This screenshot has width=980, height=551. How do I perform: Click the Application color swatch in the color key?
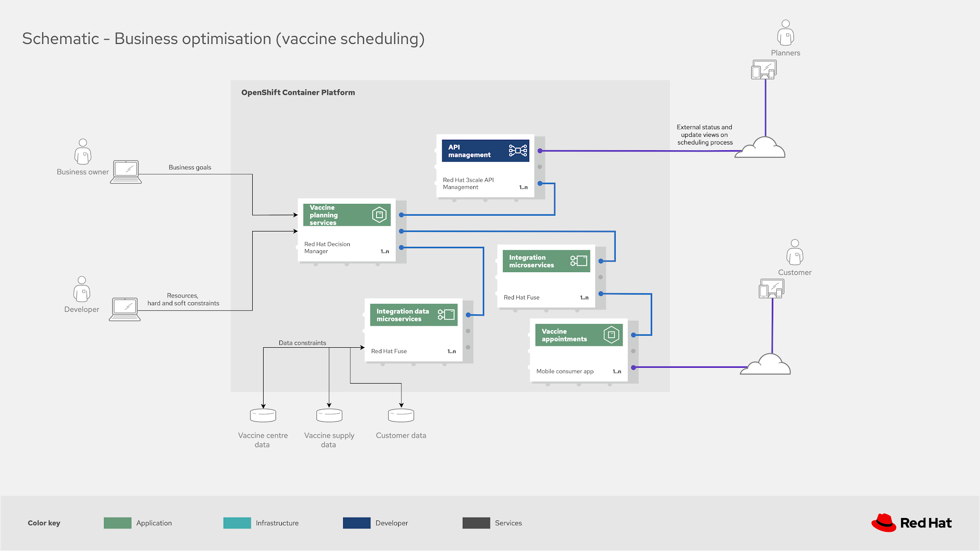(x=119, y=523)
